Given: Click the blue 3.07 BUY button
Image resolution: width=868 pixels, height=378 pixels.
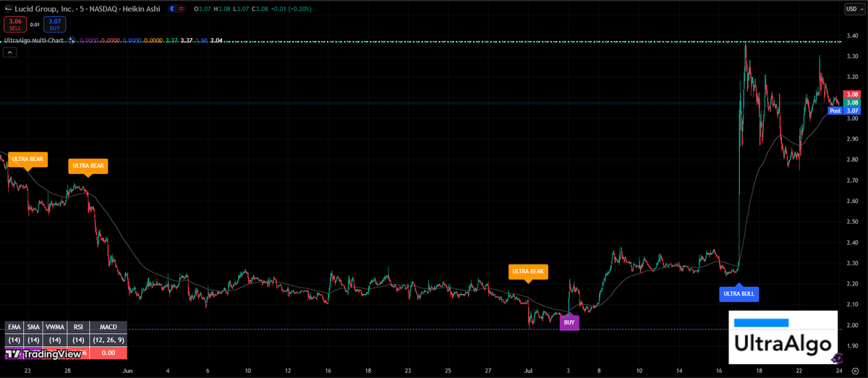Looking at the screenshot, I should pyautogui.click(x=54, y=24).
